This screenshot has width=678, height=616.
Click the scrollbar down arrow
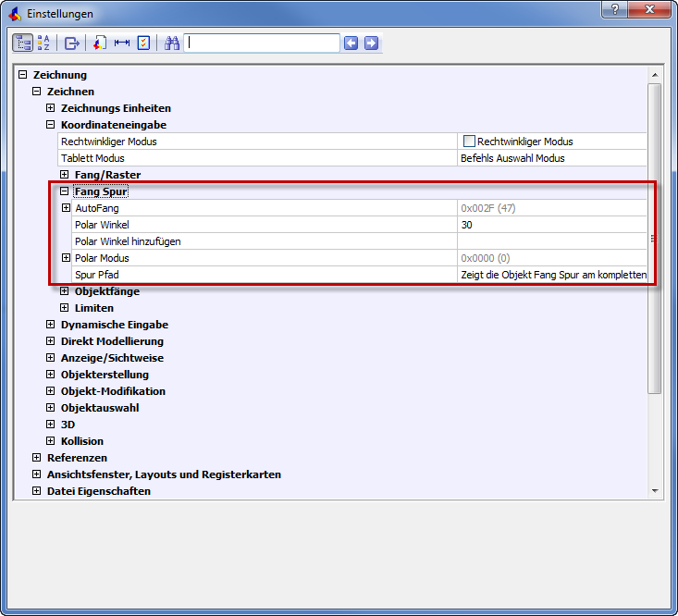click(x=655, y=490)
